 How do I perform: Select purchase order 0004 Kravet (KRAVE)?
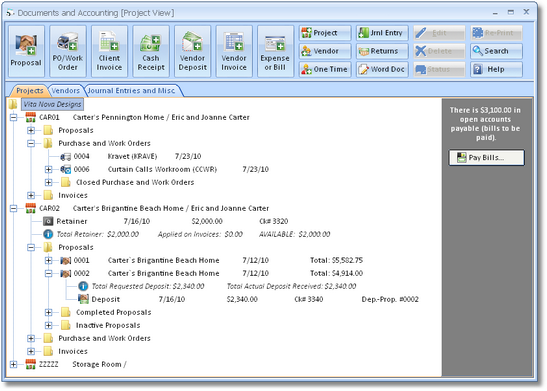(131, 157)
